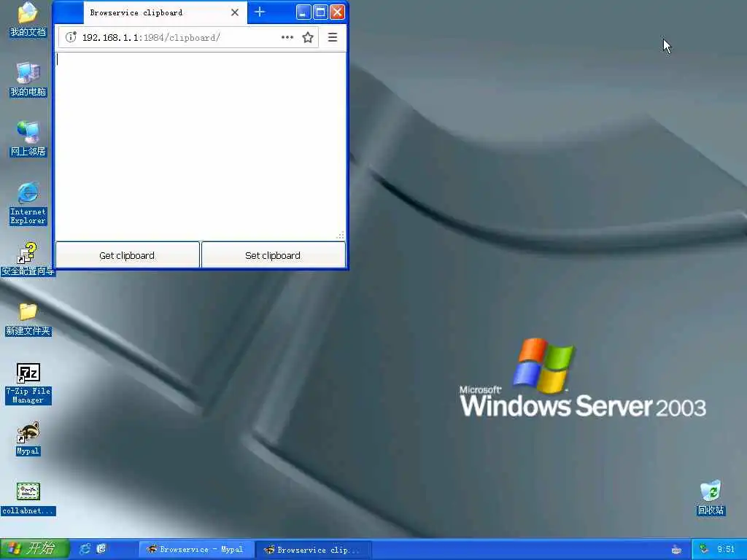Show site information for the page

click(x=71, y=37)
